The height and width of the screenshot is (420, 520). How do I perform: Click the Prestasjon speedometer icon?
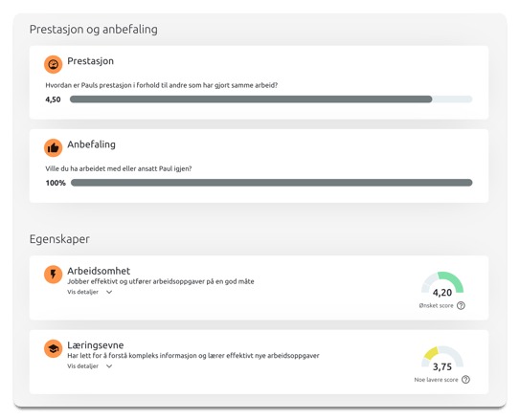53,64
